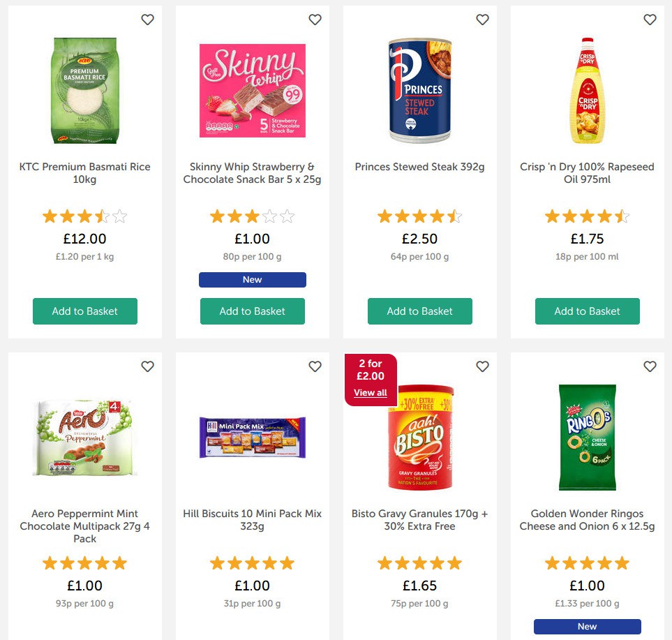The image size is (672, 640).
Task: Open the 2 for £2.00 View all offers
Action: [x=370, y=392]
